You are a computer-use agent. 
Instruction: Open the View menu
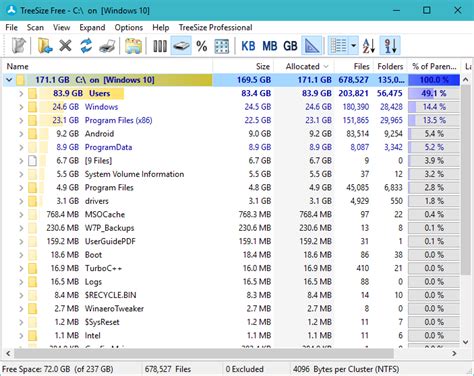(61, 27)
